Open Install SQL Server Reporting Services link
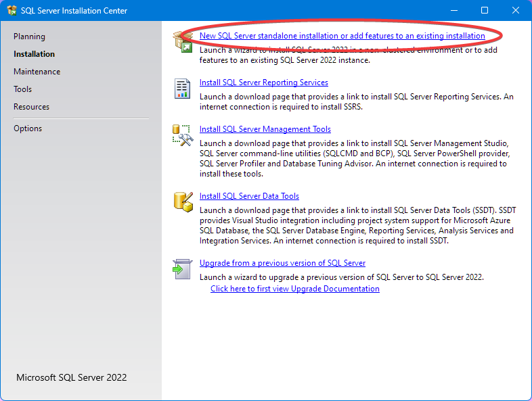Viewport: 532px width, 401px height. 263,82
